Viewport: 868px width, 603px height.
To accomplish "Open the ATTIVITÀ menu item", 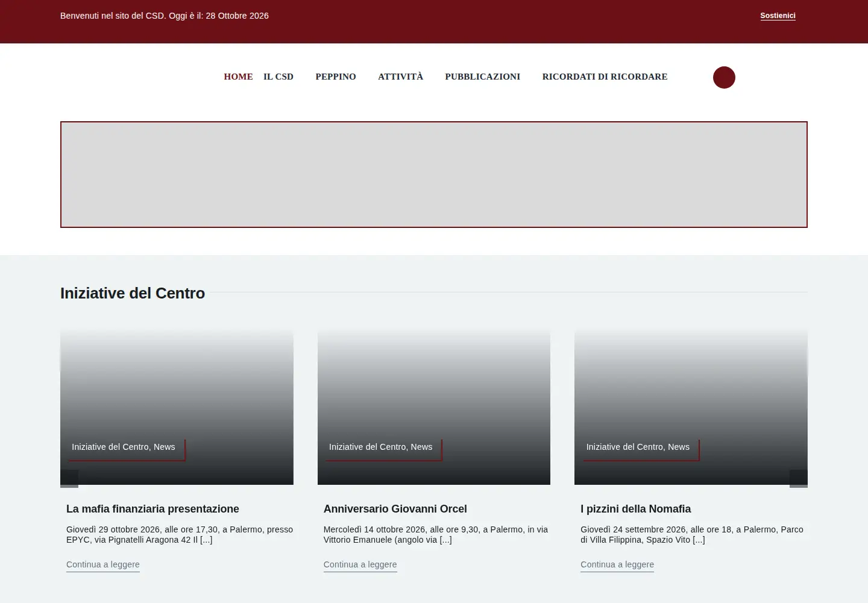I will pyautogui.click(x=400, y=77).
